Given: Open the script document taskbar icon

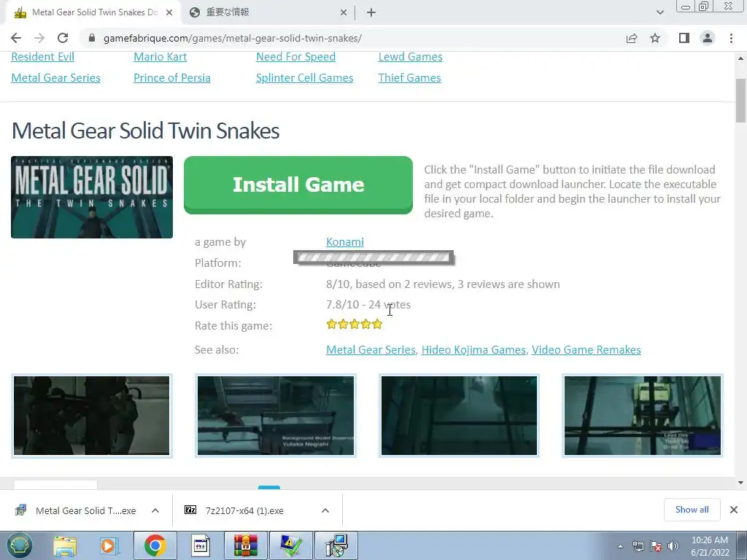Looking at the screenshot, I should point(201,545).
